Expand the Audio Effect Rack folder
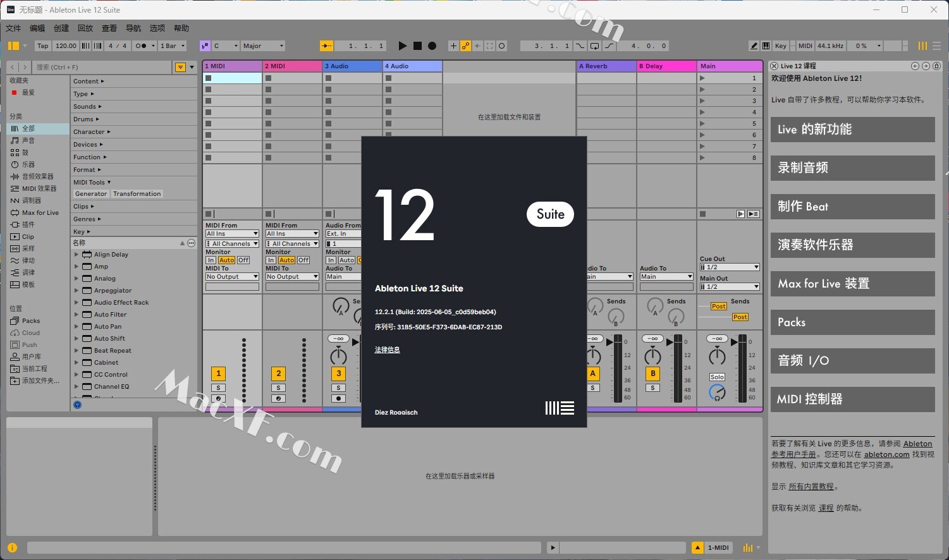Image resolution: width=949 pixels, height=560 pixels. click(77, 303)
